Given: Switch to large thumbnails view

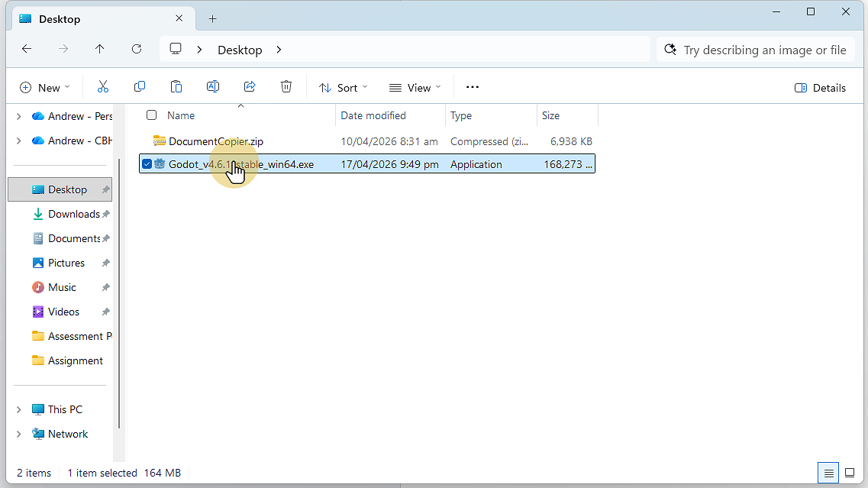Looking at the screenshot, I should (x=850, y=473).
